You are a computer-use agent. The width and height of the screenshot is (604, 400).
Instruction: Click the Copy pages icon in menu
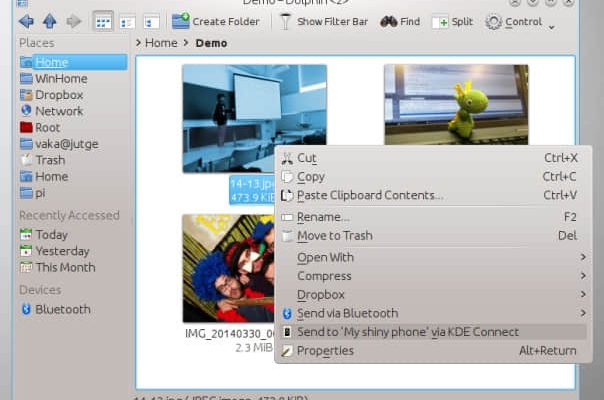coord(287,176)
